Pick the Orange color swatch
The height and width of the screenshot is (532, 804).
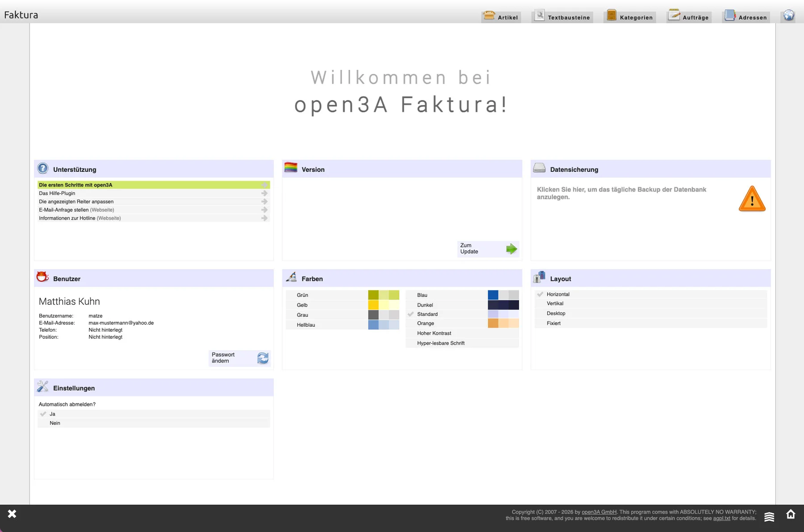pos(503,324)
